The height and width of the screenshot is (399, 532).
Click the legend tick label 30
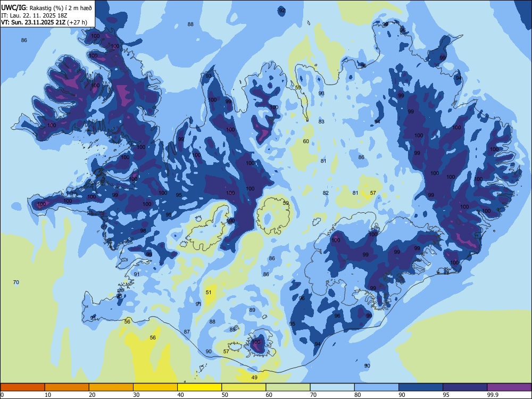pos(136,395)
